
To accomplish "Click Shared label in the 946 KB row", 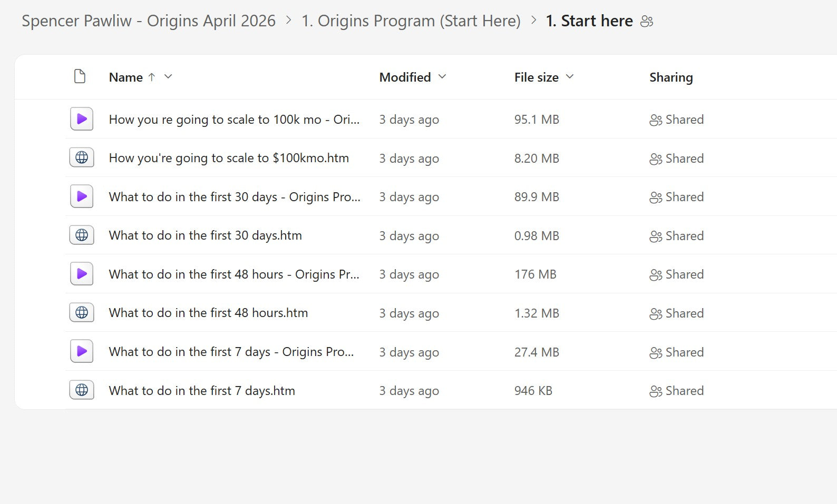I will pyautogui.click(x=684, y=391).
